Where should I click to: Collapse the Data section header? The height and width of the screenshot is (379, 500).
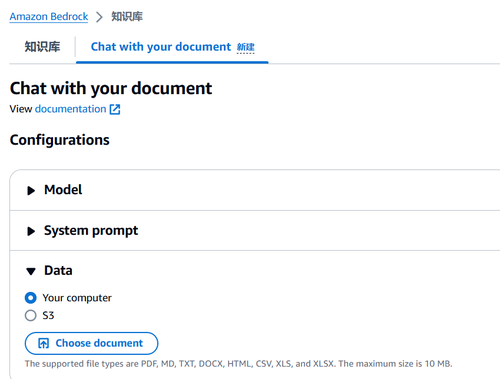(58, 270)
